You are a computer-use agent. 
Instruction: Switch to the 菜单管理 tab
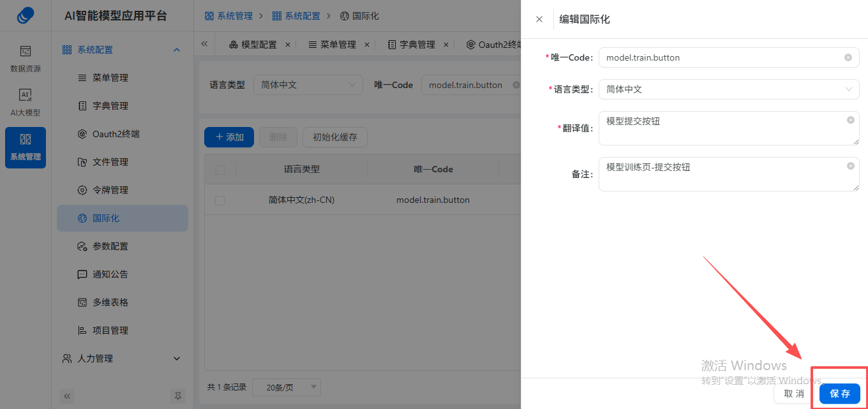click(333, 45)
